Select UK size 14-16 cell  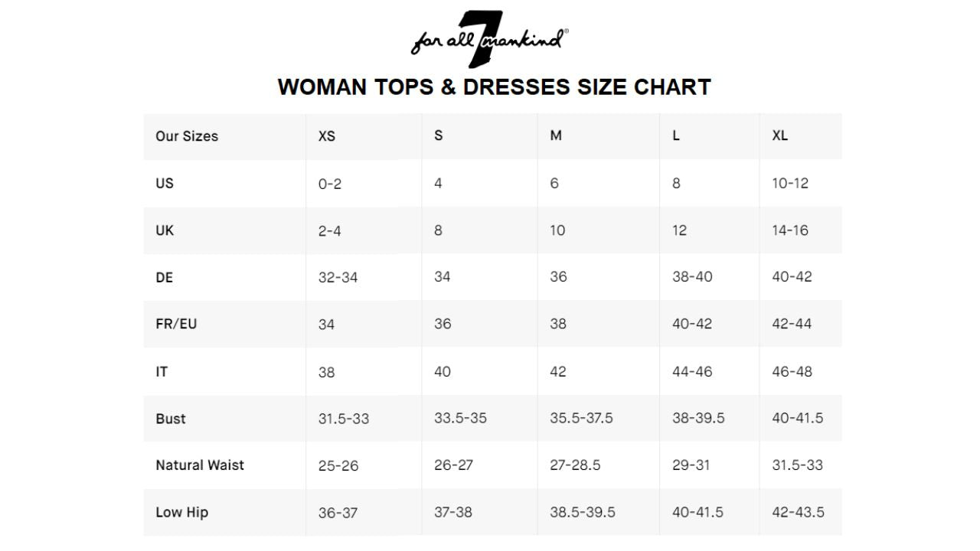click(790, 230)
